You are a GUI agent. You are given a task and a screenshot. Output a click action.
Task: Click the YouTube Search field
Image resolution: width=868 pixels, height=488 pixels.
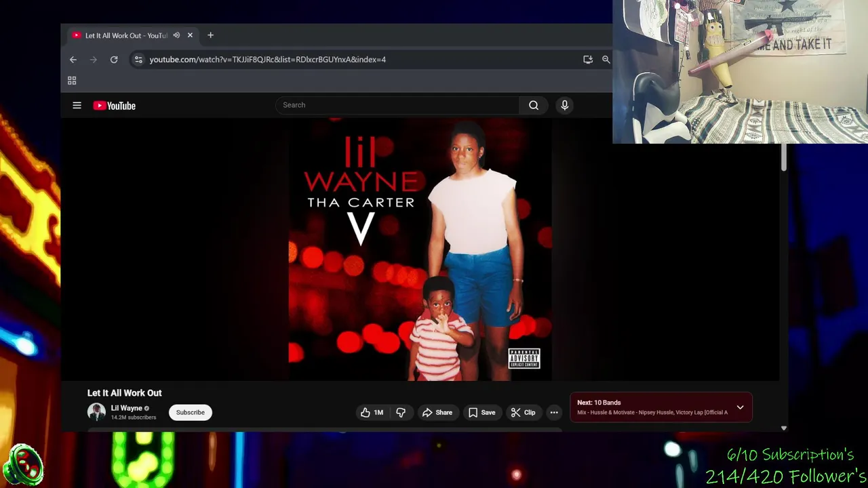(x=398, y=105)
